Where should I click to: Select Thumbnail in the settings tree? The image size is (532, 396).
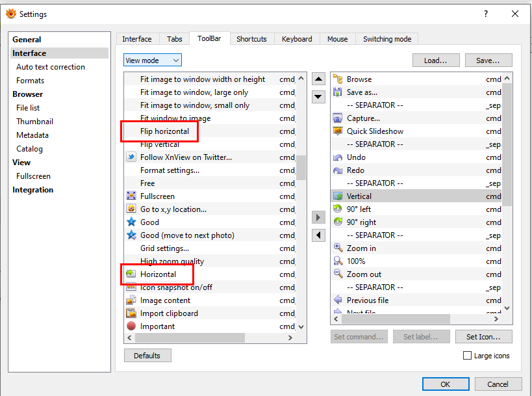point(34,122)
